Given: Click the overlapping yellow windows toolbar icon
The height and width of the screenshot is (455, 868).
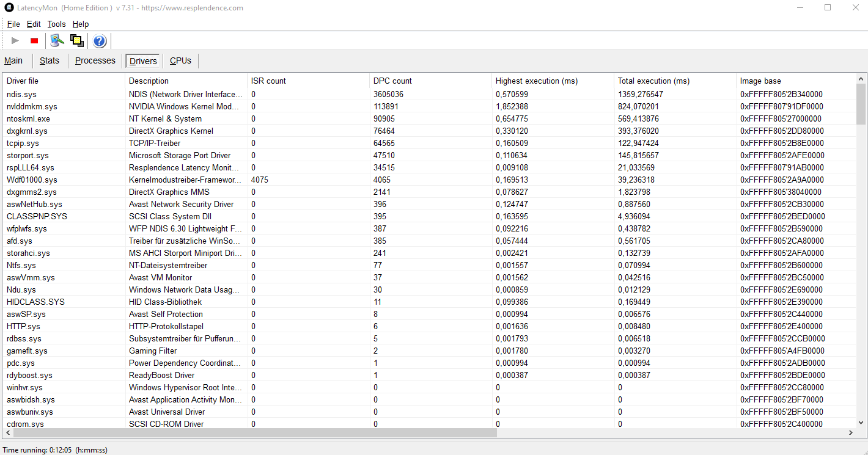Looking at the screenshot, I should point(76,41).
